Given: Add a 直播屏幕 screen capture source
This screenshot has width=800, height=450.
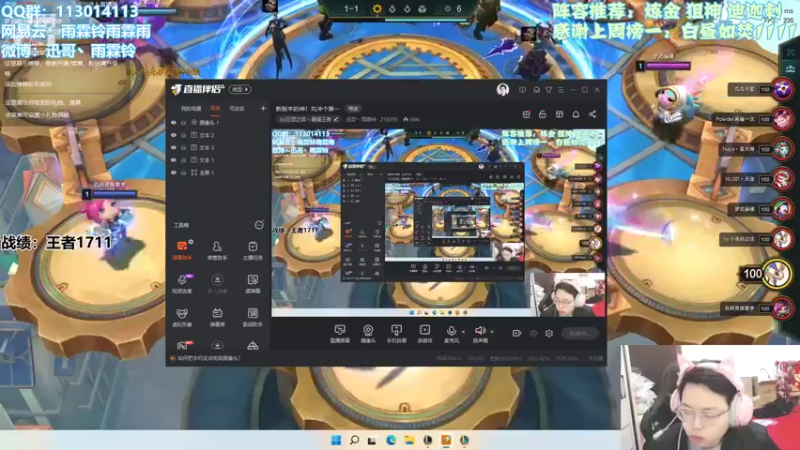Looking at the screenshot, I should click(x=340, y=334).
